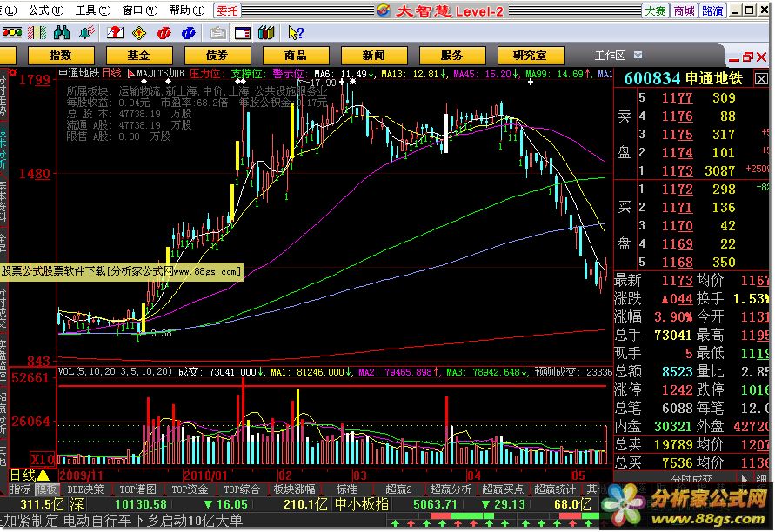Viewport: 775px width, 532px height.
Task: Click the 路演 button in title bar
Action: pyautogui.click(x=712, y=10)
